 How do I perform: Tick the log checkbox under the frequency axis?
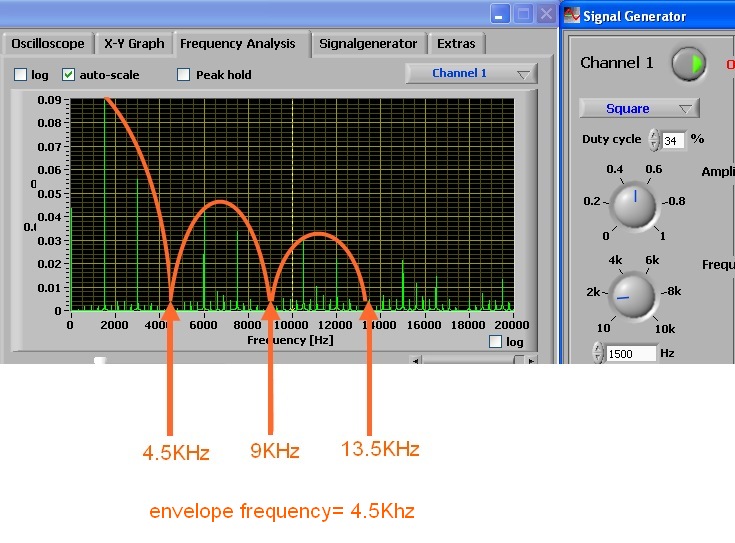(495, 341)
